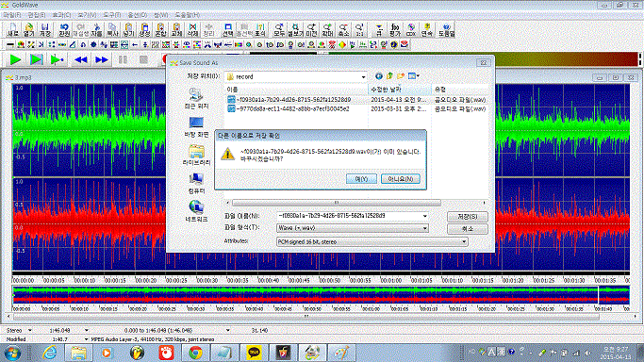The height and width of the screenshot is (362, 644).
Task: Click the save dialog horizontal scrollbar
Action: (x=336, y=203)
